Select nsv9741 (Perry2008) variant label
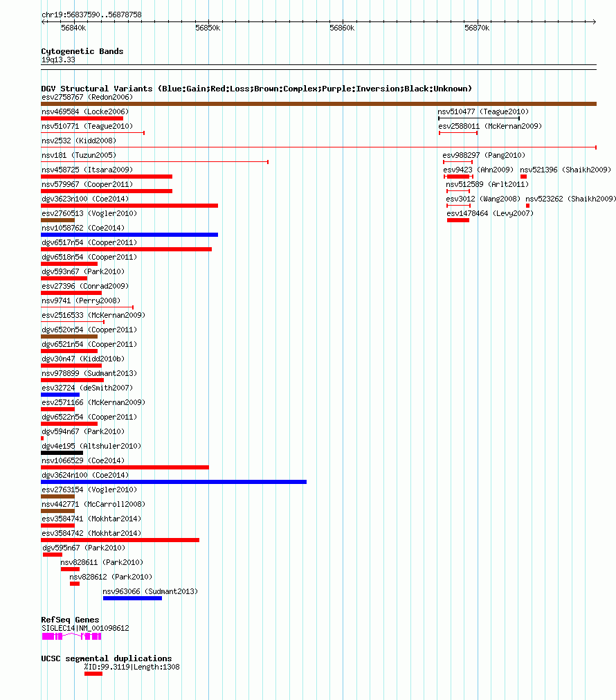 point(81,300)
